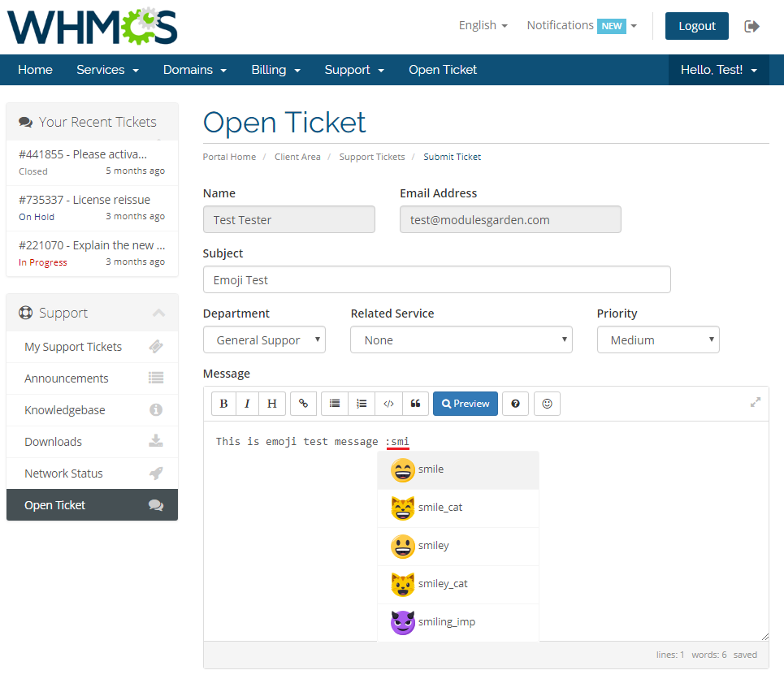This screenshot has height=679, width=784.
Task: Click Open Ticket in top navigation
Action: [x=443, y=70]
